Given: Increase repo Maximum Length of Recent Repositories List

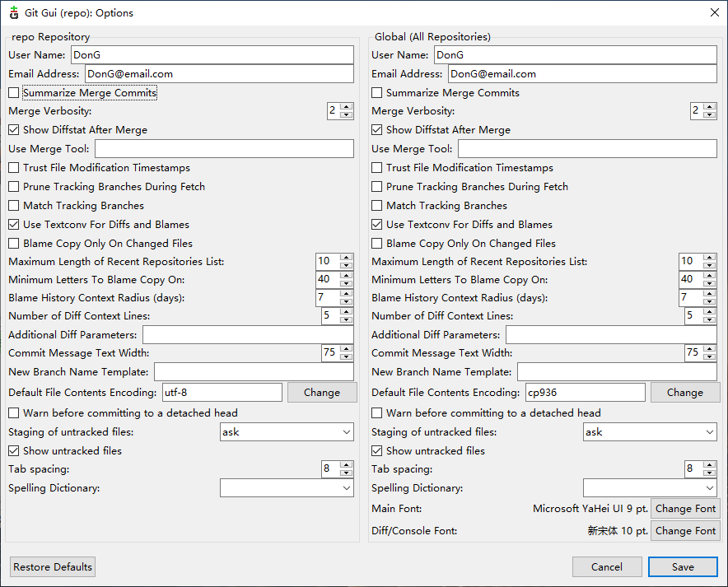Looking at the screenshot, I should (x=347, y=258).
